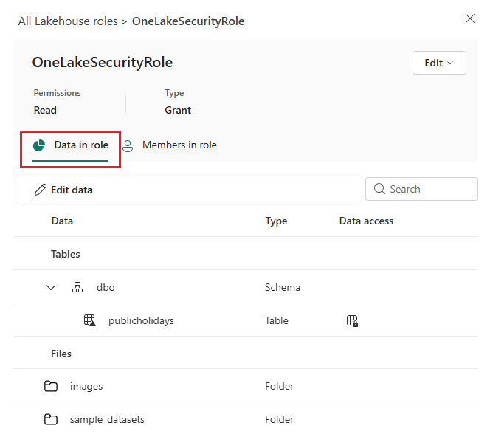
Task: Select the dbo schema name
Action: pyautogui.click(x=106, y=287)
